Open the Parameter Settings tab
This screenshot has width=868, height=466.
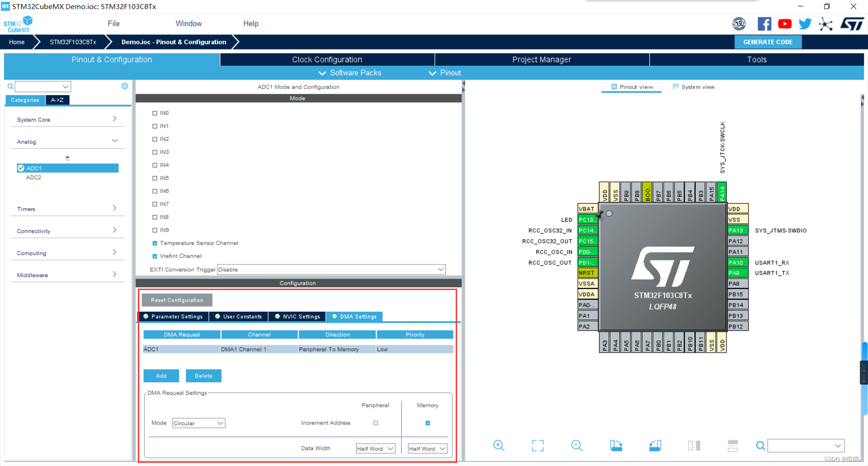(173, 317)
